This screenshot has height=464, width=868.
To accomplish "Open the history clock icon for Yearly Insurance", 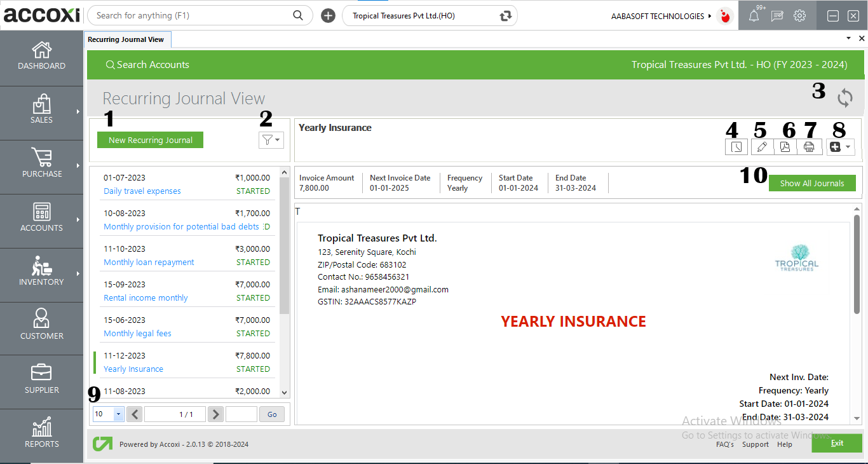I will [x=736, y=147].
